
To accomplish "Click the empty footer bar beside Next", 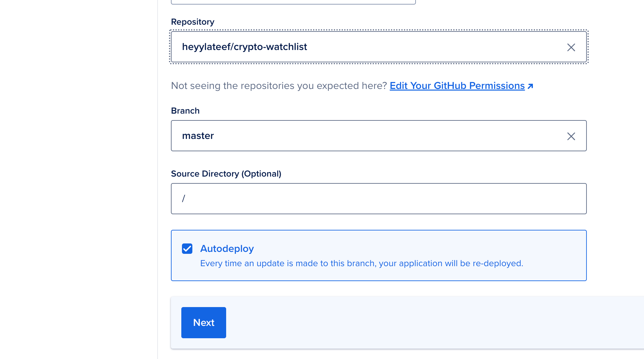I will [422, 323].
